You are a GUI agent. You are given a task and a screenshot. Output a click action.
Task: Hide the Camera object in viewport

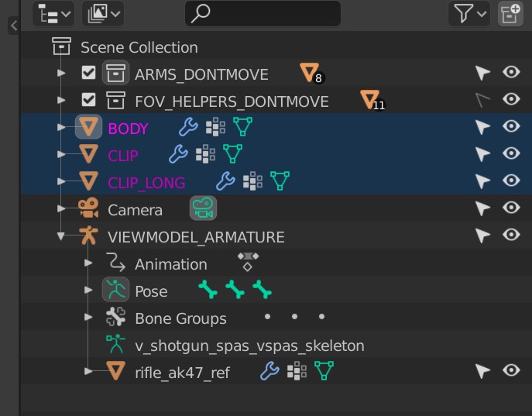511,209
